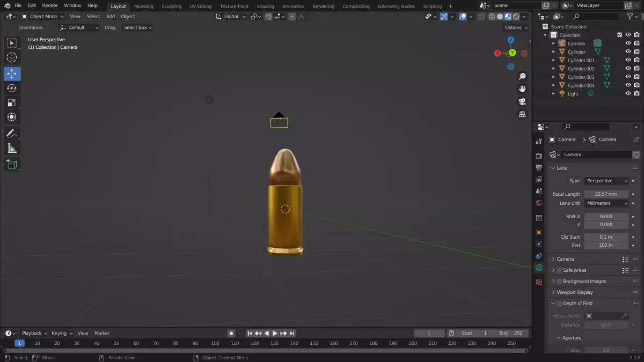The width and height of the screenshot is (644, 362).
Task: Open the Drag Select Box dropdown
Action: click(x=137, y=27)
